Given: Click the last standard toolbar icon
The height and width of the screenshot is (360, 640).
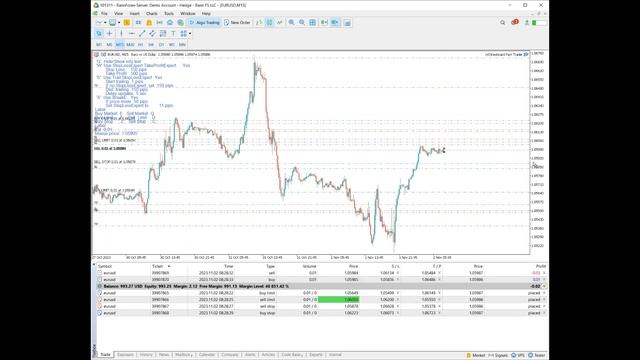Looking at the screenshot, I should [347, 23].
